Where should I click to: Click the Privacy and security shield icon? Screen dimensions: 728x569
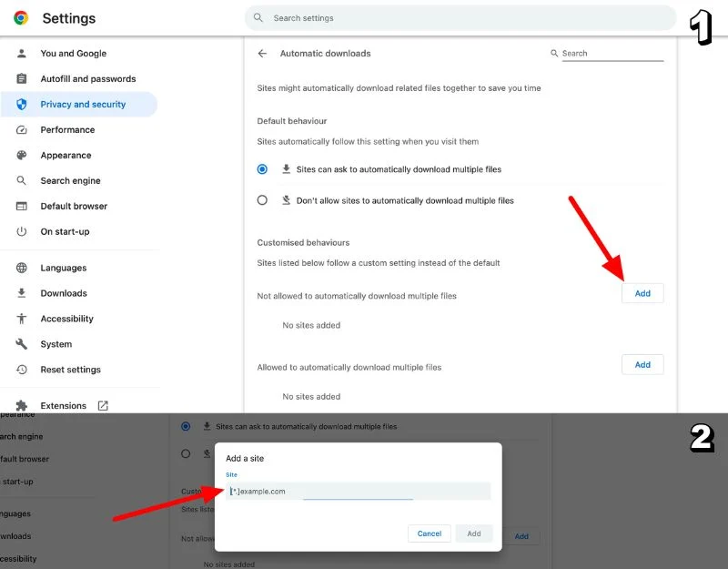(x=21, y=104)
